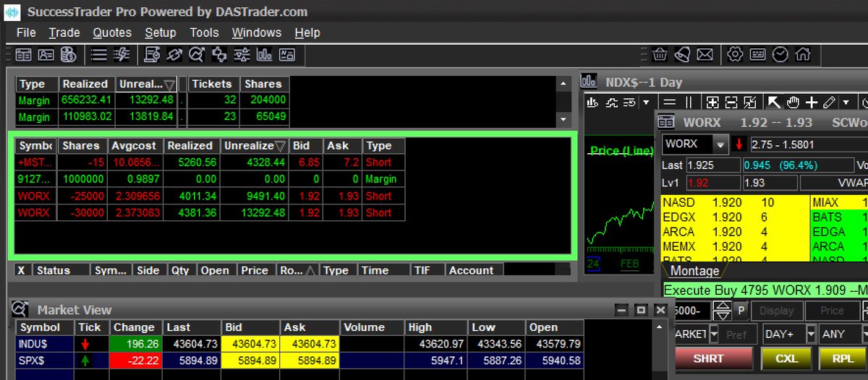Open the Setup menu
The height and width of the screenshot is (380, 868).
(161, 33)
